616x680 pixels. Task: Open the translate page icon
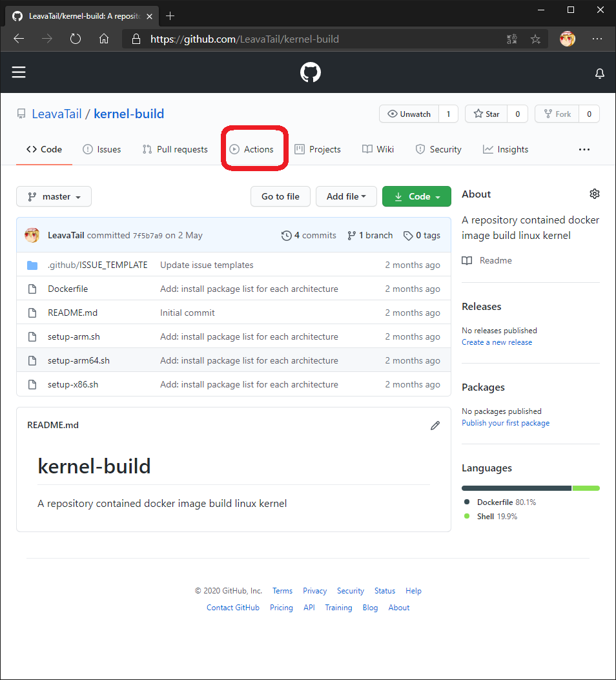512,39
